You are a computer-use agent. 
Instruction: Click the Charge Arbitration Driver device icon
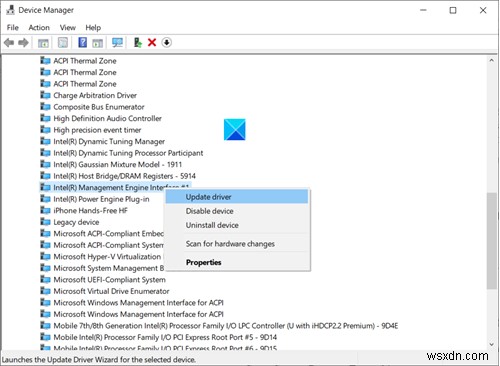pyautogui.click(x=45, y=95)
